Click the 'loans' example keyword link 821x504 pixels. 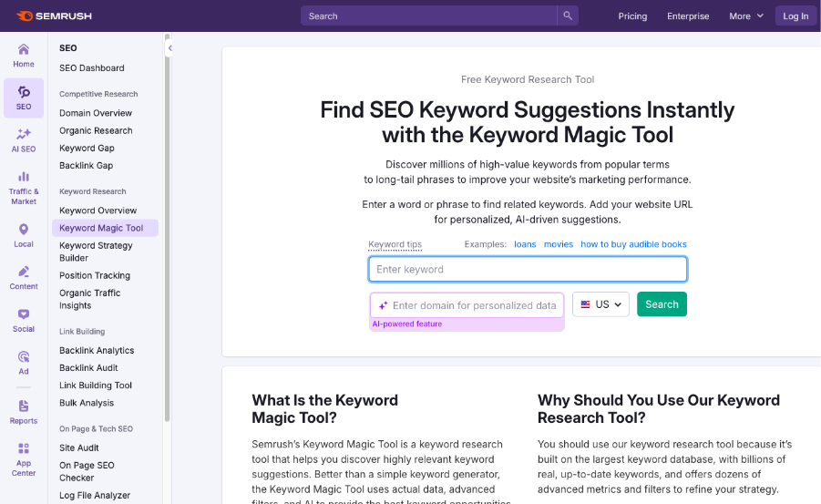pos(525,244)
